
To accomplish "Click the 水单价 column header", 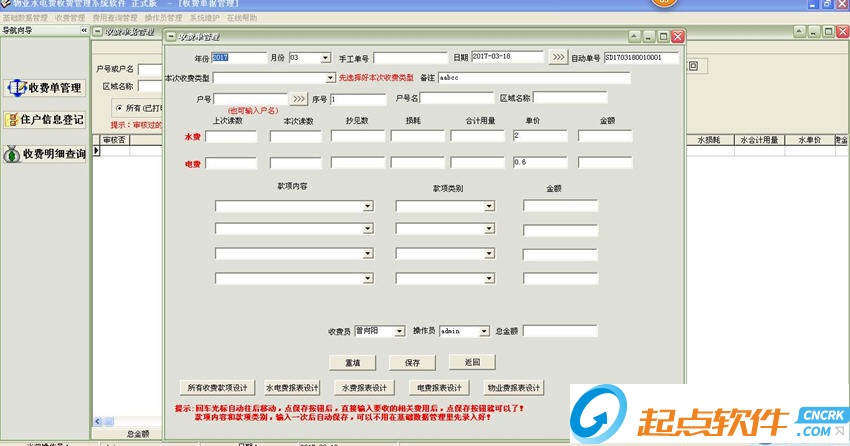I will pyautogui.click(x=809, y=140).
